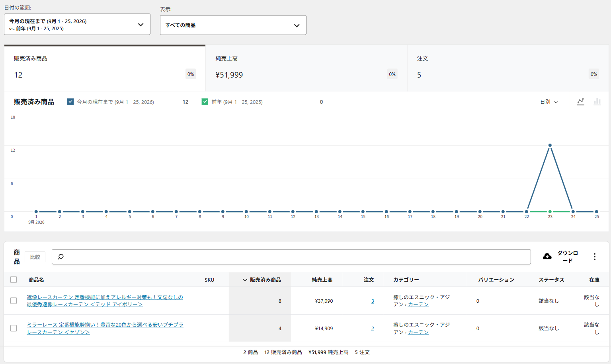Expand the 日別 interval dropdown

point(549,102)
